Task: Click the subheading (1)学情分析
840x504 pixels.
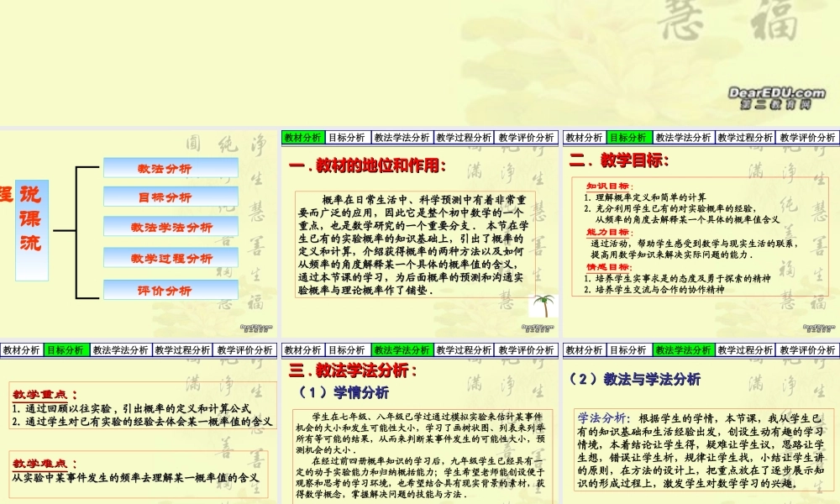Action: point(343,392)
